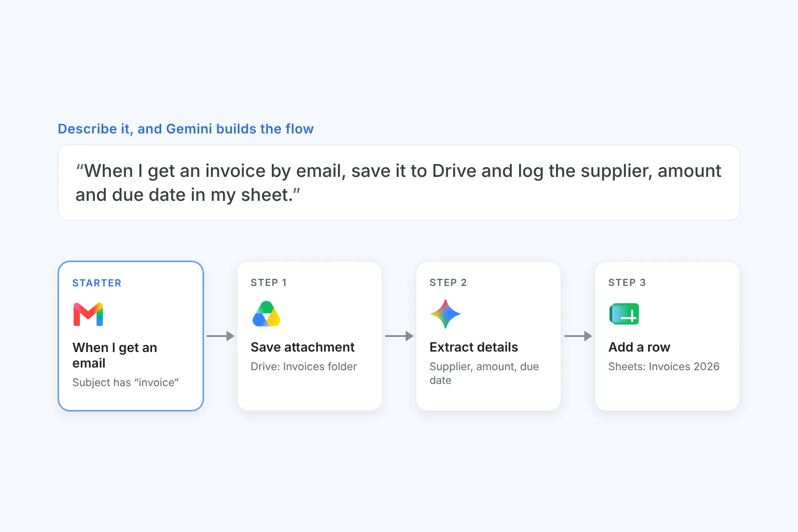Viewport: 798px width, 532px height.
Task: Click the Gmail icon in the Starter card
Action: tap(88, 314)
